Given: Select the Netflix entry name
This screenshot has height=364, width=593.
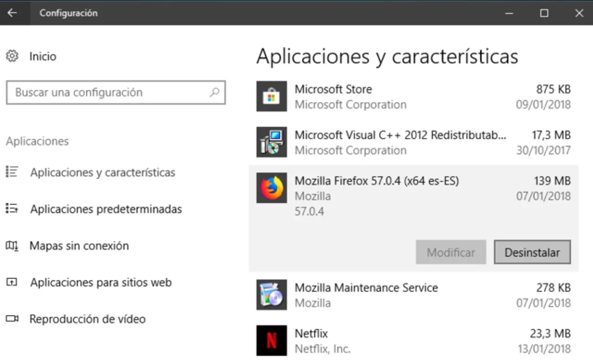Looking at the screenshot, I should (311, 333).
